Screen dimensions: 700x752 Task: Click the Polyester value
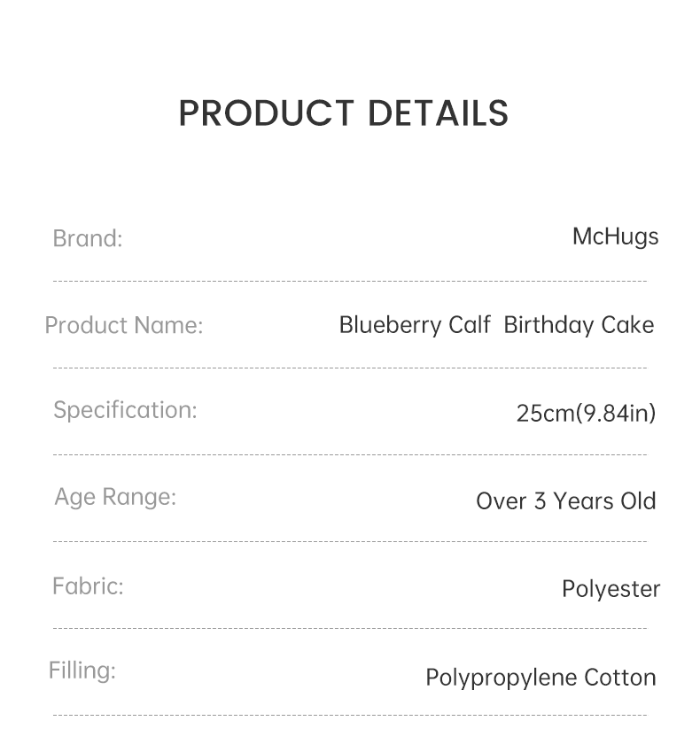611,589
